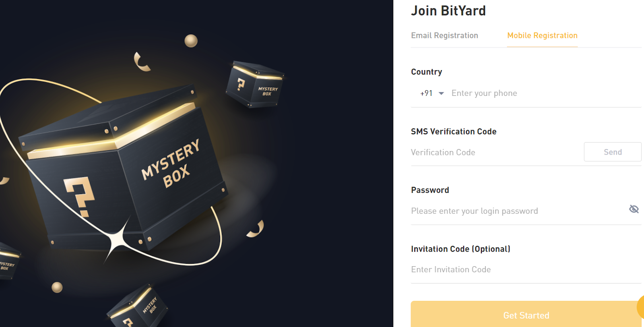
Task: Click the MYSTERY BOX text on large box
Action: pyautogui.click(x=171, y=163)
